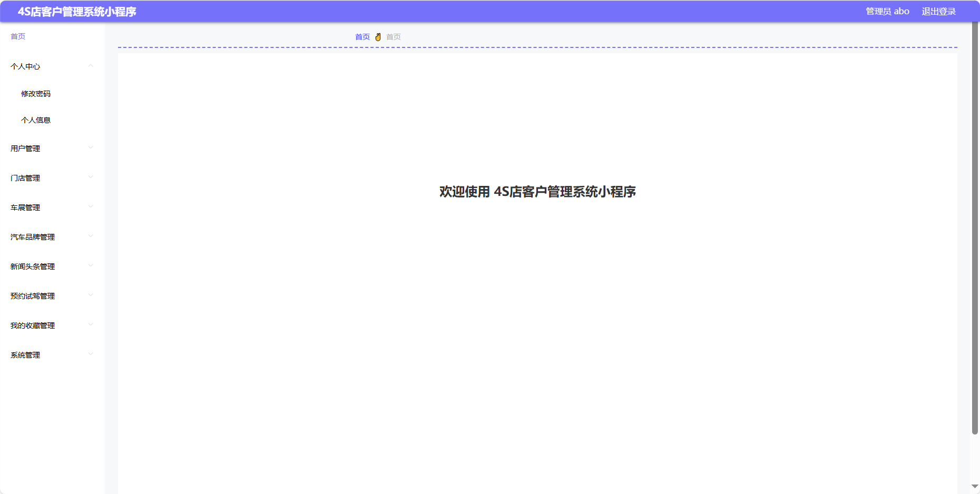Expand the 用户管理 chevron
Image resolution: width=980 pixels, height=494 pixels.
tap(91, 147)
